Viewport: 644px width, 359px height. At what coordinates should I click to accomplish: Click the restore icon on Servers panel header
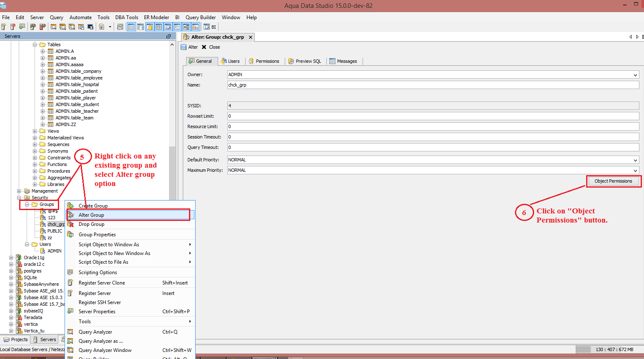pyautogui.click(x=169, y=37)
